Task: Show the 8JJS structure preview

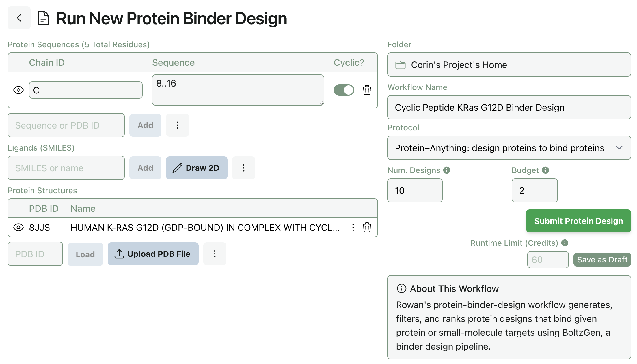Action: (18, 228)
